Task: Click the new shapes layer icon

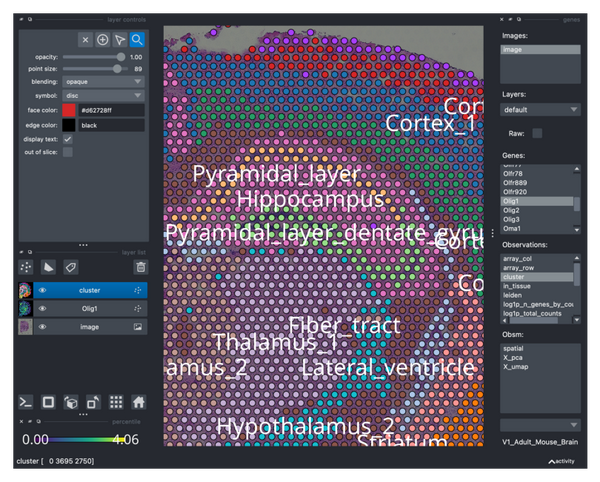Action: (x=48, y=267)
